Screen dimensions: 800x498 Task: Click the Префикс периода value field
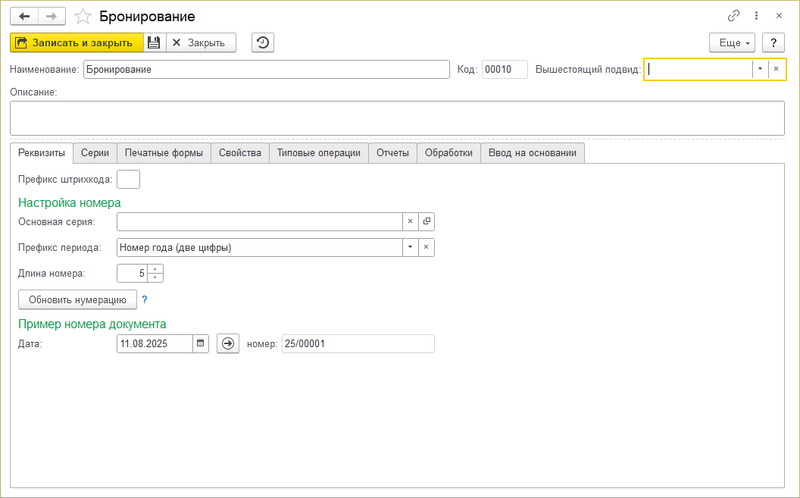point(260,247)
